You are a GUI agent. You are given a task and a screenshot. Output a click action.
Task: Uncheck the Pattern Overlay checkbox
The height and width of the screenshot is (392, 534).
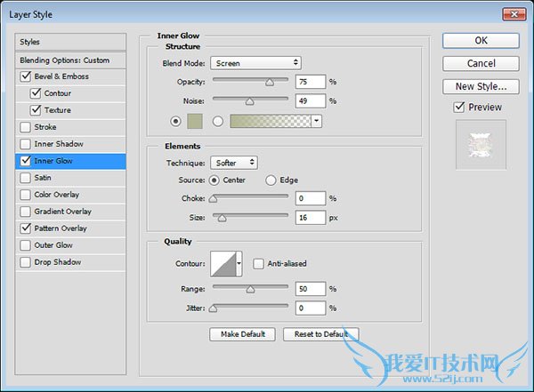point(26,228)
